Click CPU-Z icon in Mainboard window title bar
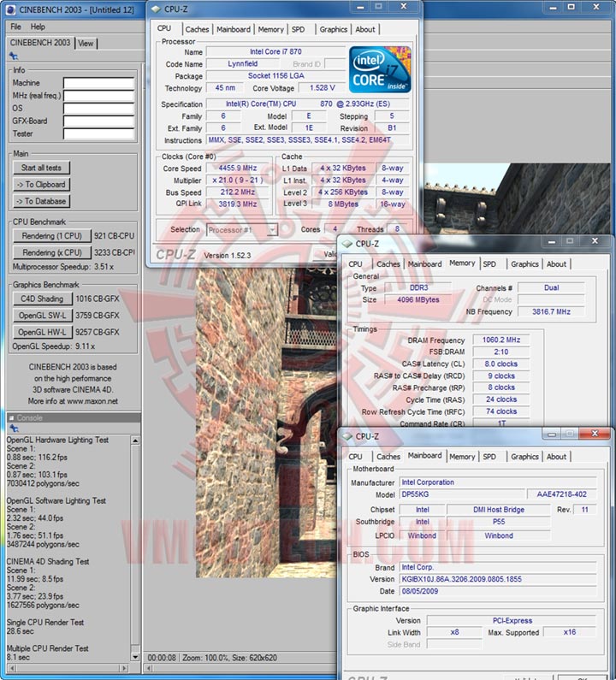Viewport: 616px width, 680px height. pyautogui.click(x=347, y=436)
